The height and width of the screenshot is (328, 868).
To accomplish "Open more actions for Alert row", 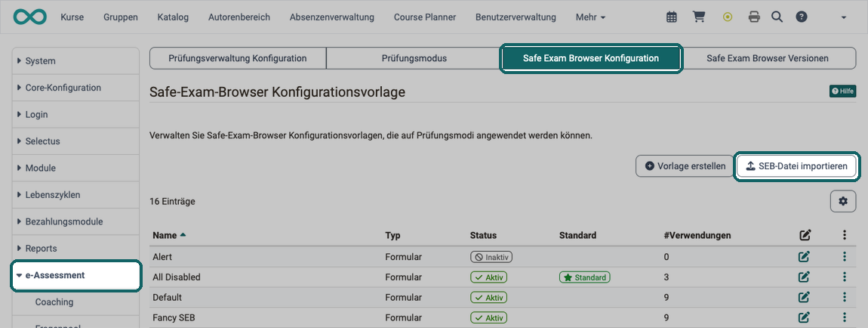I will (x=844, y=256).
